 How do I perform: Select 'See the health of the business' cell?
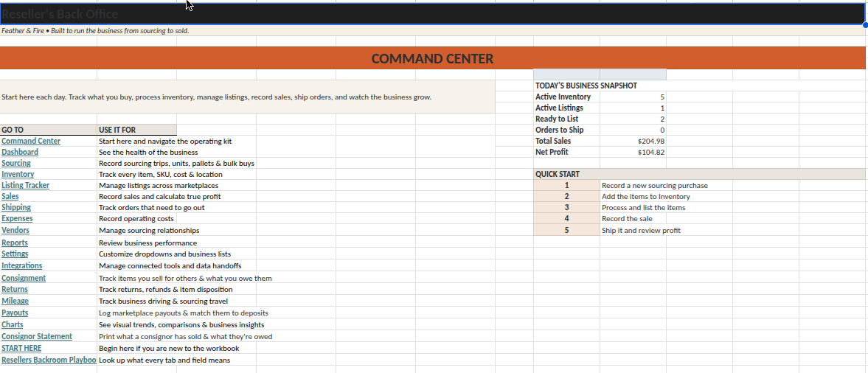click(148, 152)
